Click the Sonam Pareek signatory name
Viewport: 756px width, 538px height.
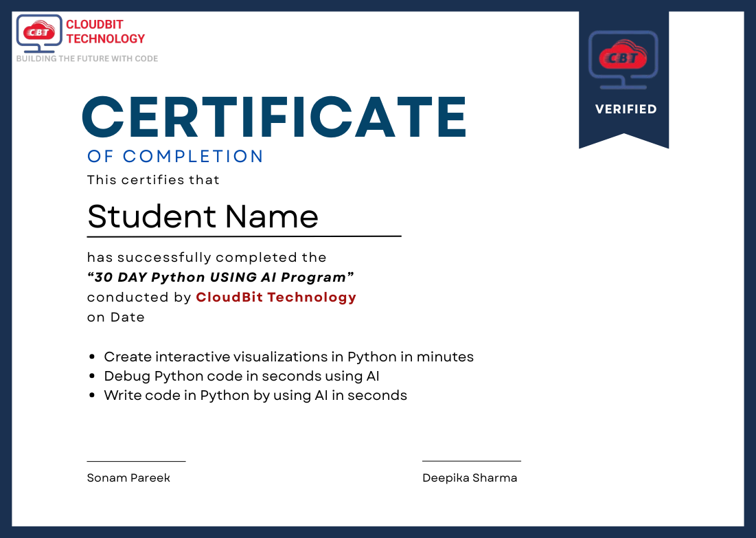point(128,478)
